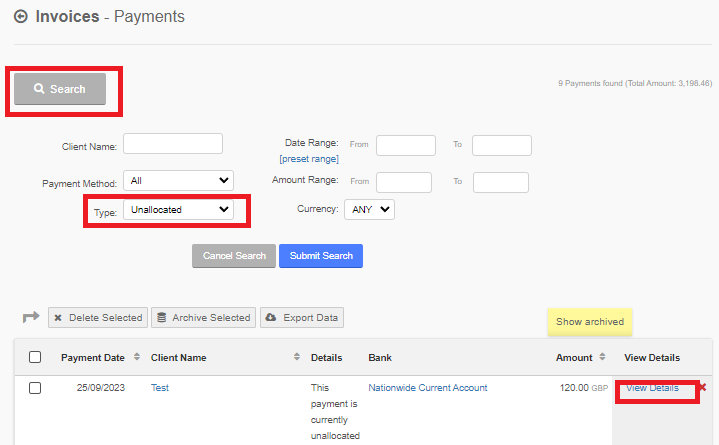719x445 pixels.
Task: Open the Payment Method dropdown
Action: click(x=178, y=180)
